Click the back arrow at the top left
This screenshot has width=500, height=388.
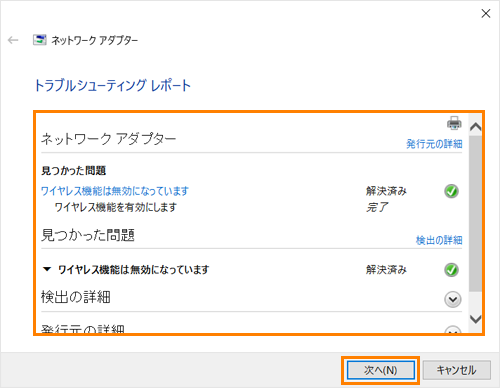pos(13,40)
